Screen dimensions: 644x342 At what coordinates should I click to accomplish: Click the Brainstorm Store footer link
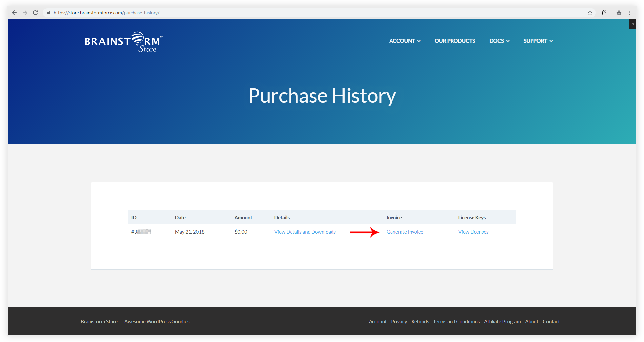coord(99,321)
